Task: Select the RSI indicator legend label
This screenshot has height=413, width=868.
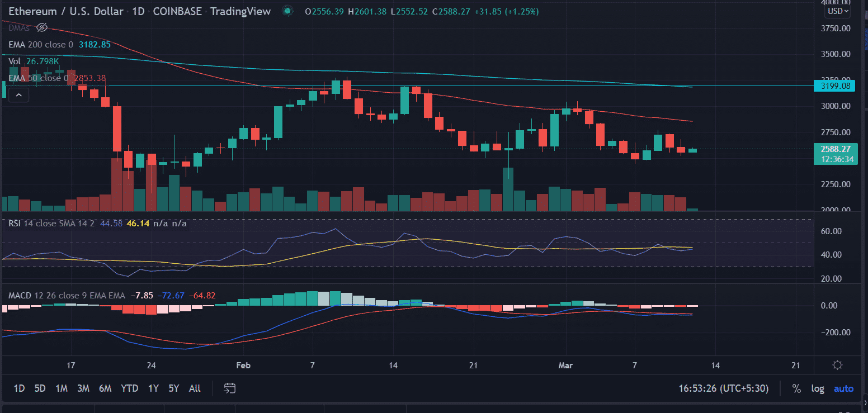Action: click(15, 224)
